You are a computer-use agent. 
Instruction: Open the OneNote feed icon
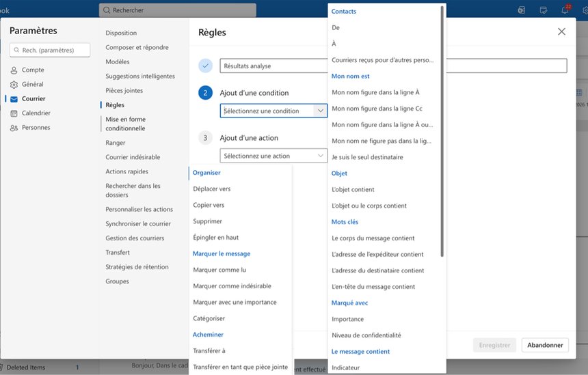tap(521, 10)
